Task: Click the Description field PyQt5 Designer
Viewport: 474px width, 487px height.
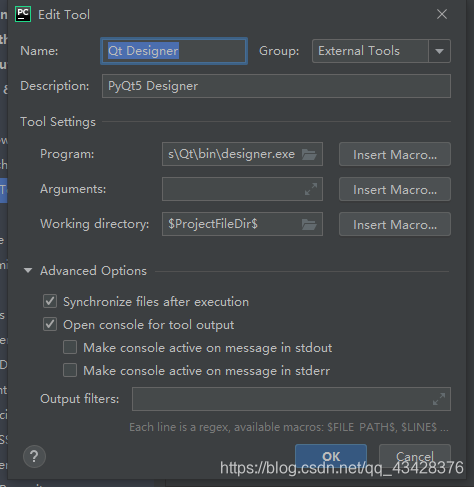Action: click(276, 86)
